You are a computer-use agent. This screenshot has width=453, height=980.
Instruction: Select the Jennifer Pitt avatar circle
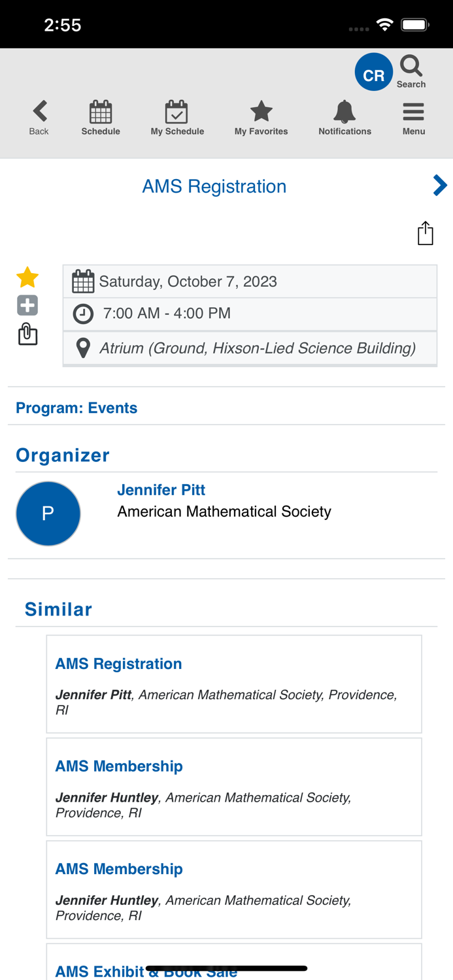point(48,514)
